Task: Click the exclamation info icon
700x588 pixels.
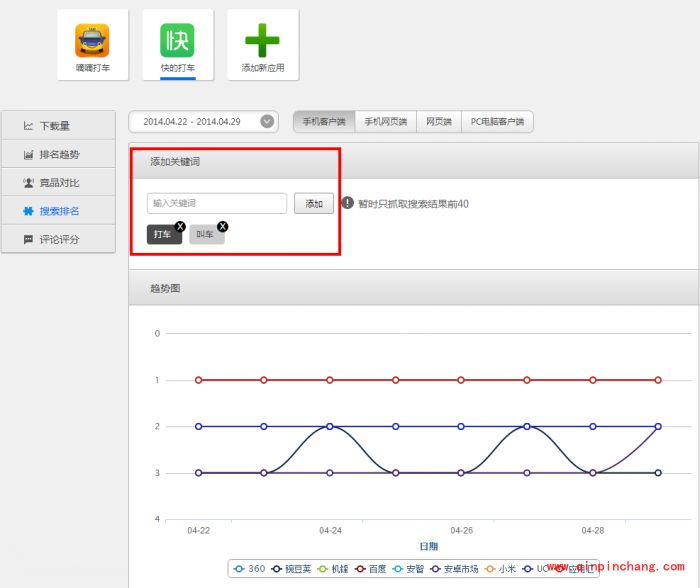Action: 347,203
